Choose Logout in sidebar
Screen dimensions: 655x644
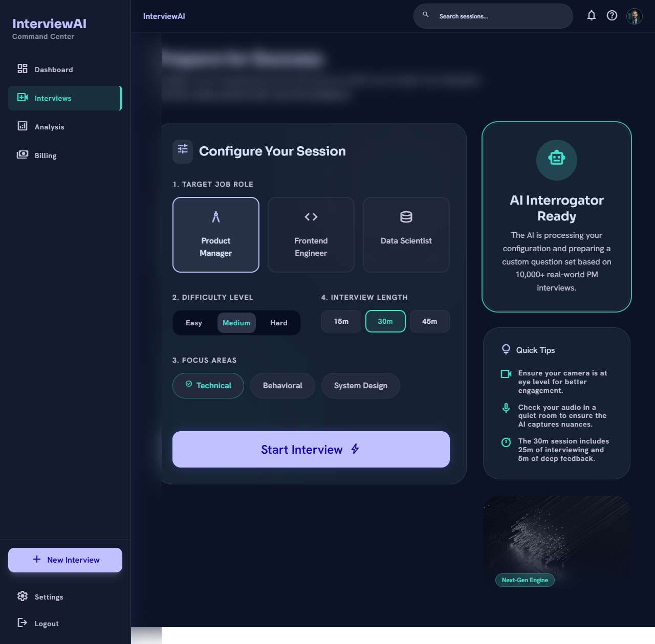[65, 624]
